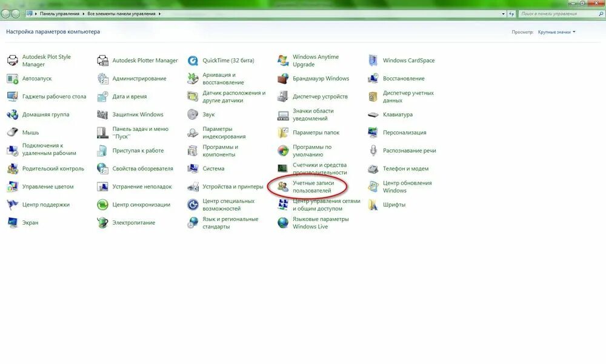Open Свойства обозревателя link
Viewport: 606px width, 364px height.
tap(142, 168)
